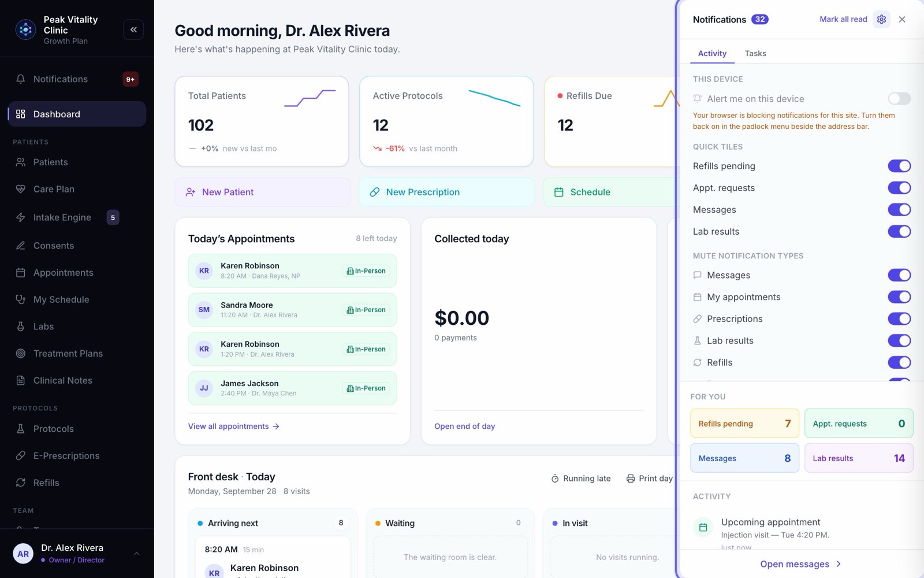Screen dimensions: 924x578
Task: Open the Lab results tile showing 14
Action: pos(859,458)
